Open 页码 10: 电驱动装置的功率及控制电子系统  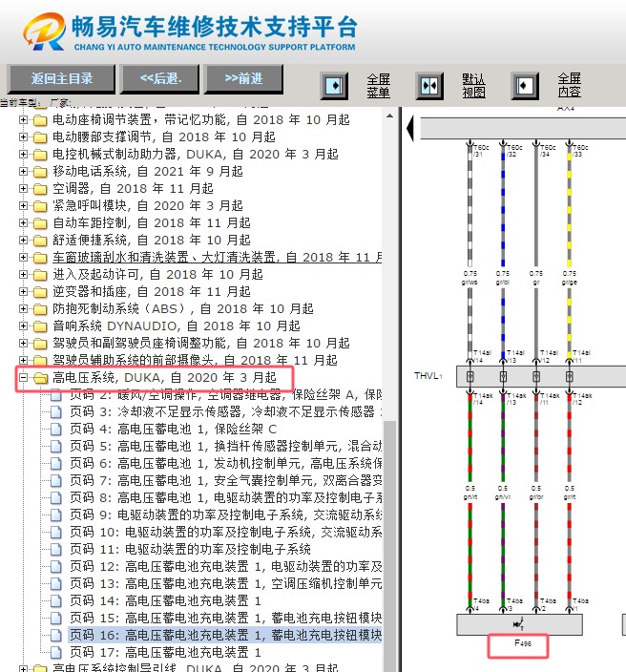pos(226,533)
